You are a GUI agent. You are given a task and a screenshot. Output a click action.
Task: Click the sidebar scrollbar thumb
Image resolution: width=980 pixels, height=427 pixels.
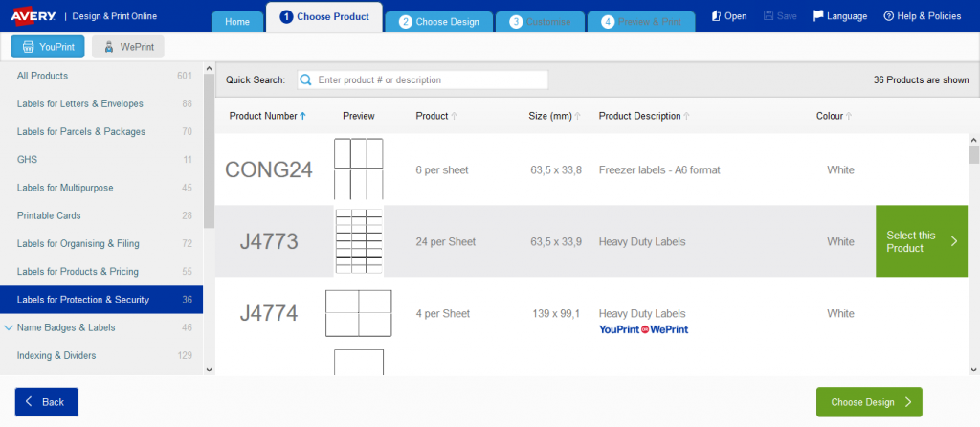click(x=209, y=150)
